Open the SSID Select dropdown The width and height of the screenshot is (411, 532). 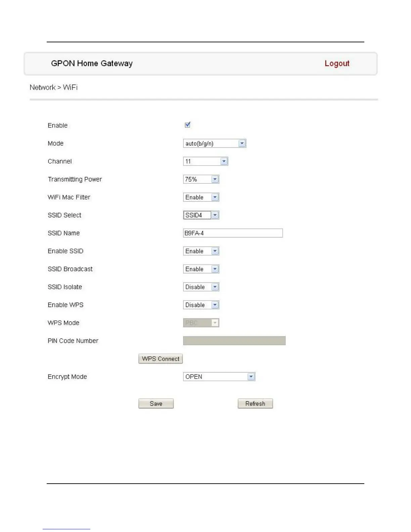pyautogui.click(x=201, y=215)
